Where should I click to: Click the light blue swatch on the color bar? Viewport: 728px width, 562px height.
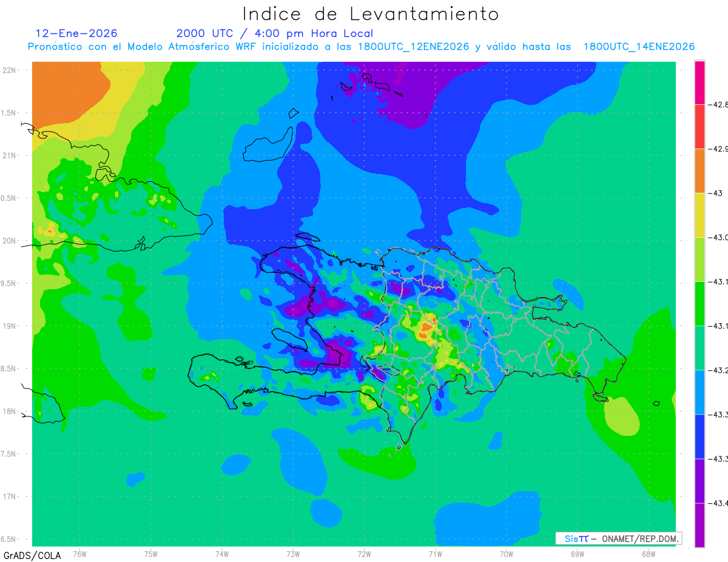pos(699,392)
